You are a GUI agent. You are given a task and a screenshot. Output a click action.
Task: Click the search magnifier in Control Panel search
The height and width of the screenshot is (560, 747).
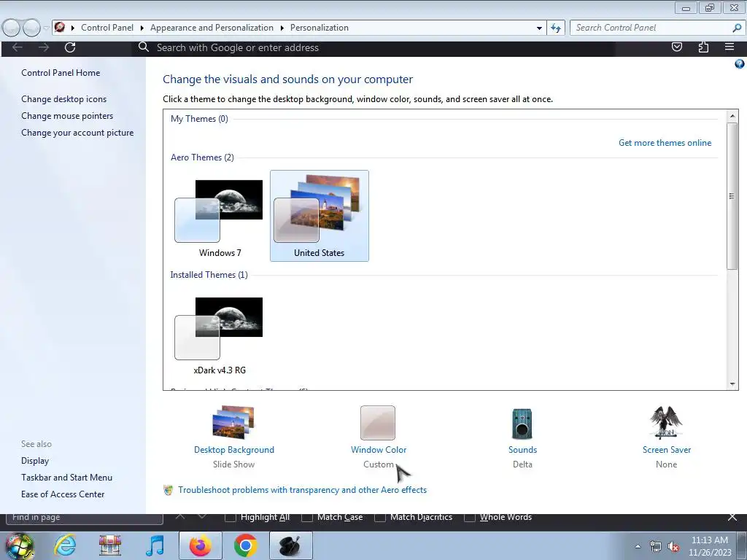click(x=737, y=28)
